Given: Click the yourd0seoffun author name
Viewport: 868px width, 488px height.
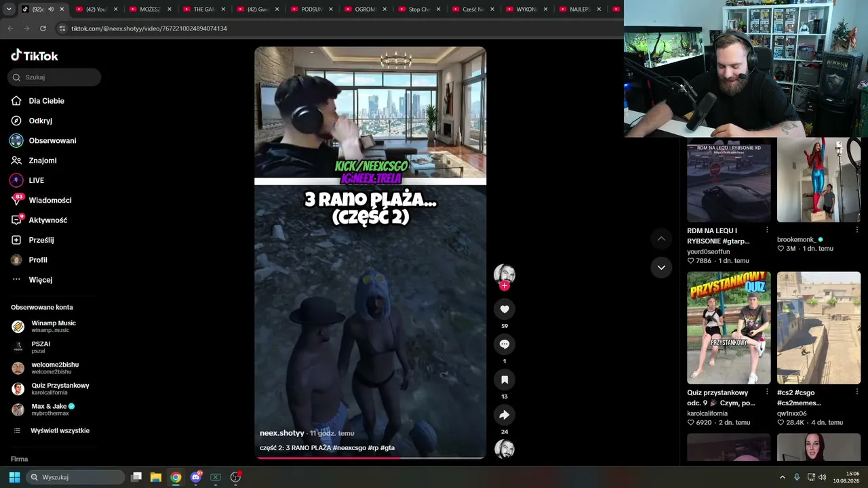Looking at the screenshot, I should 709,251.
